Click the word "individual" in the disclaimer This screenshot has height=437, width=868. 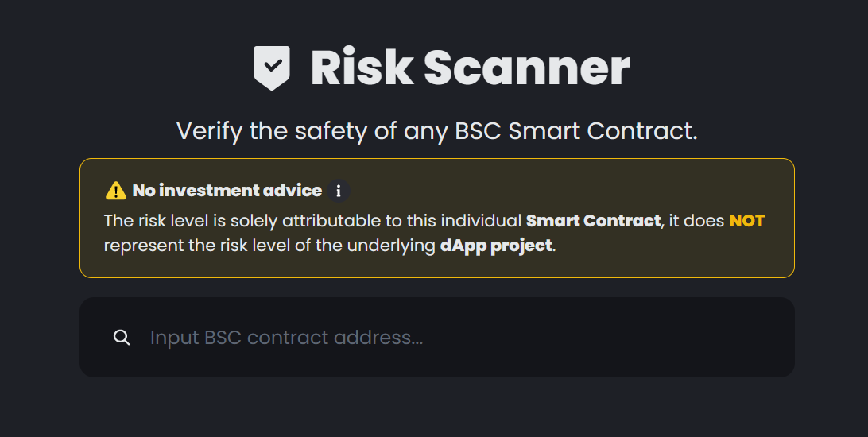[486, 220]
